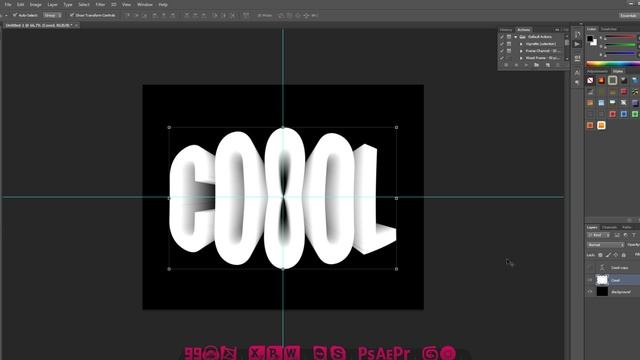Click Play selection button in Actions panel
640x360 pixels.
click(526, 65)
